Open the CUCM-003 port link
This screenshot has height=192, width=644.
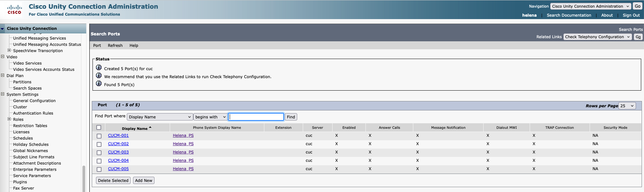point(118,152)
